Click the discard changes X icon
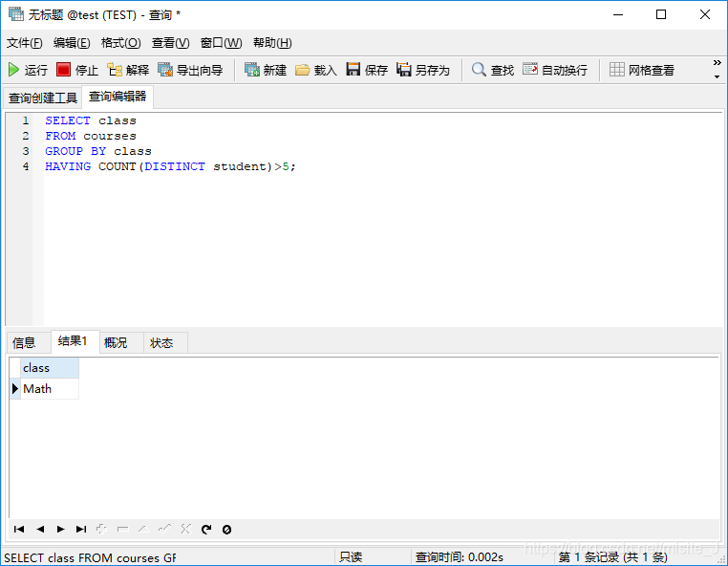The width and height of the screenshot is (728, 566). 185,529
